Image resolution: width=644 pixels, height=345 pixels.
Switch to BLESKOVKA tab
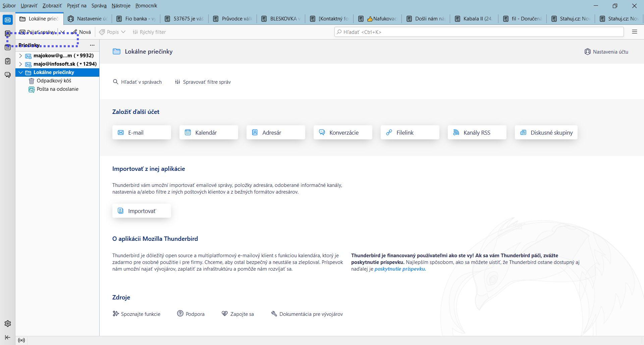pos(281,19)
